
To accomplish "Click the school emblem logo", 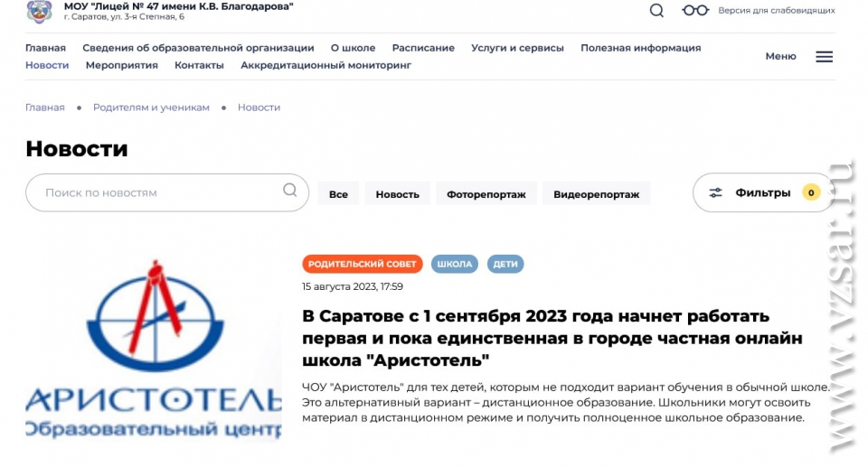I will pyautogui.click(x=39, y=11).
